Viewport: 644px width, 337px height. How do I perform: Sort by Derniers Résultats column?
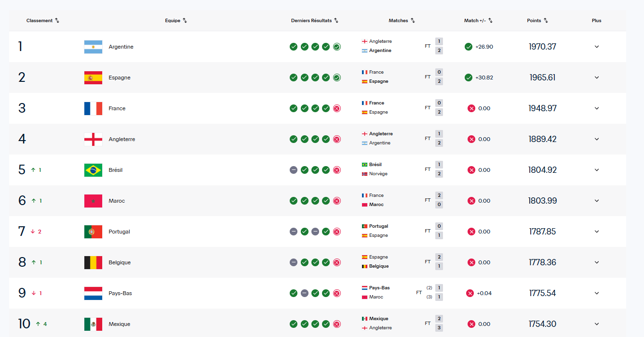(x=336, y=21)
